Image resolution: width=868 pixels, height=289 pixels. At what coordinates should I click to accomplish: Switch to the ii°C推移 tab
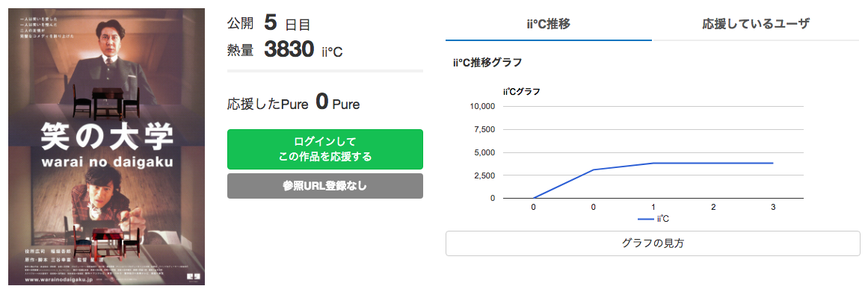pos(549,24)
